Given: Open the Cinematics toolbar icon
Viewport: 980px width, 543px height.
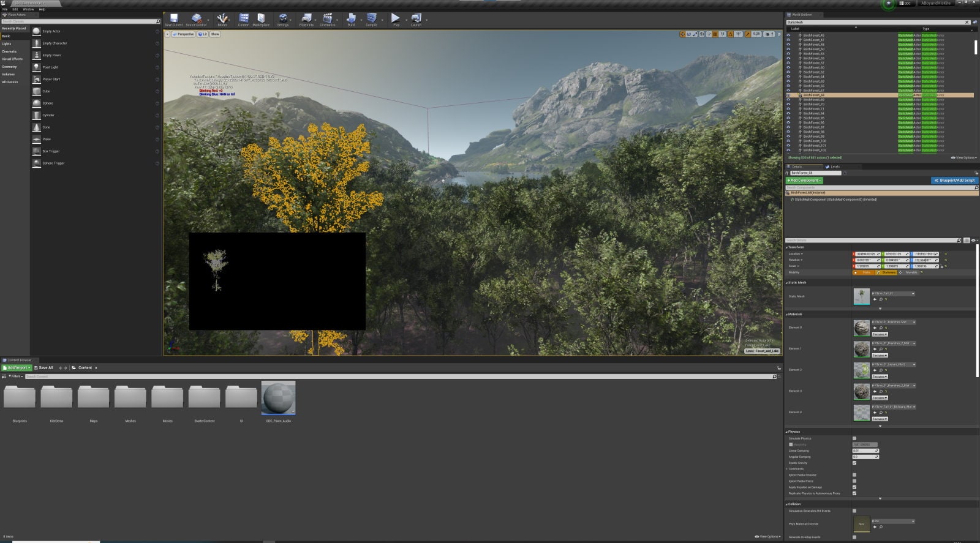Looking at the screenshot, I should (328, 20).
